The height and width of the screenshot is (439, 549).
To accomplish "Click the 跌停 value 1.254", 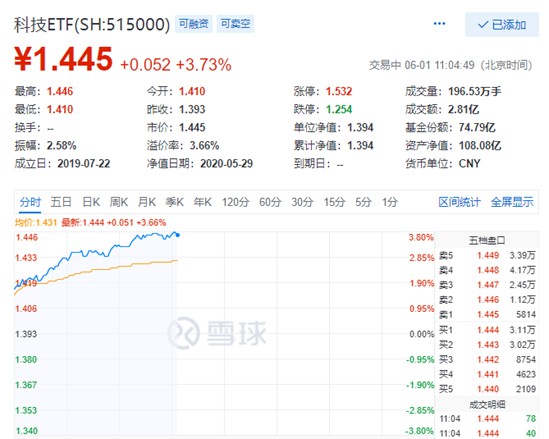I will (x=339, y=109).
